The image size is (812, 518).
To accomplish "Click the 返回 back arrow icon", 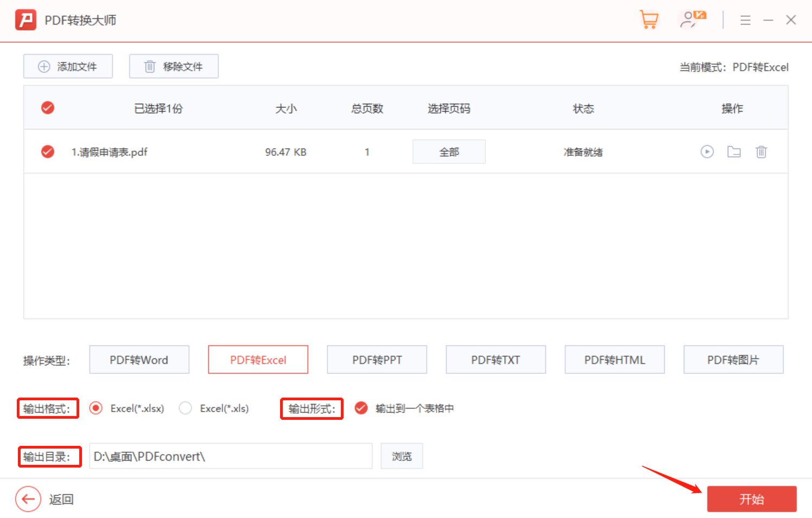I will (28, 499).
